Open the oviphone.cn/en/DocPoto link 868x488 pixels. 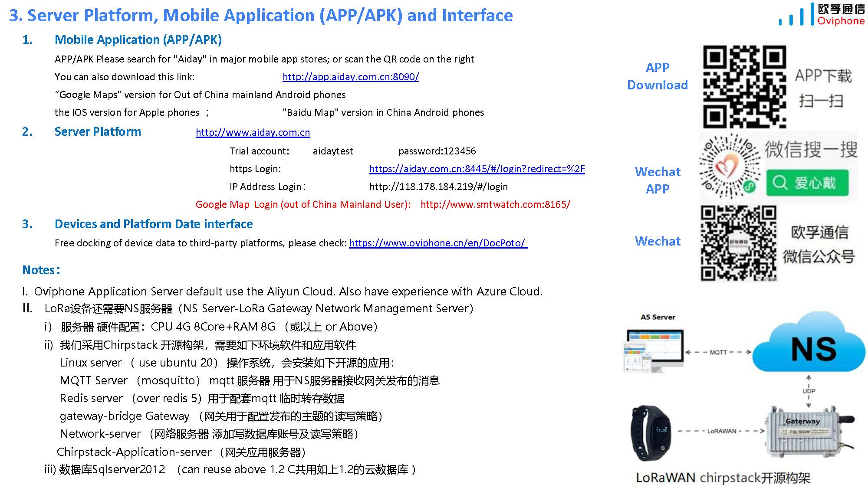click(x=438, y=243)
